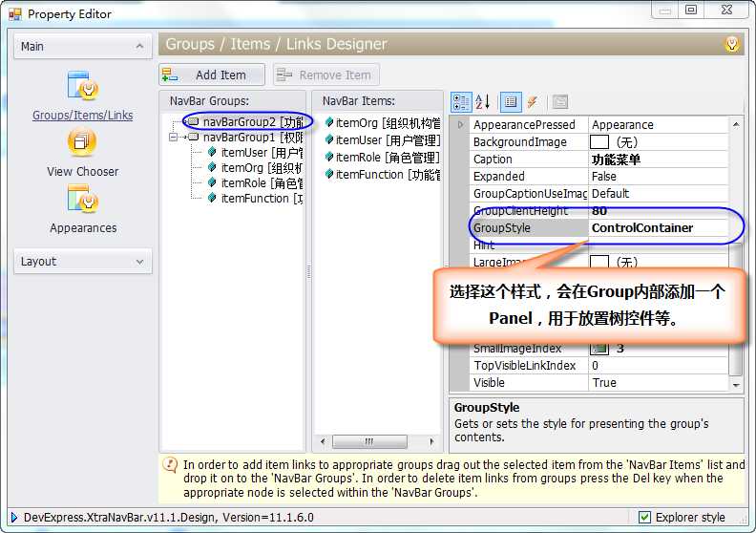Open the Appearances icon
The height and width of the screenshot is (533, 756).
coord(82,199)
